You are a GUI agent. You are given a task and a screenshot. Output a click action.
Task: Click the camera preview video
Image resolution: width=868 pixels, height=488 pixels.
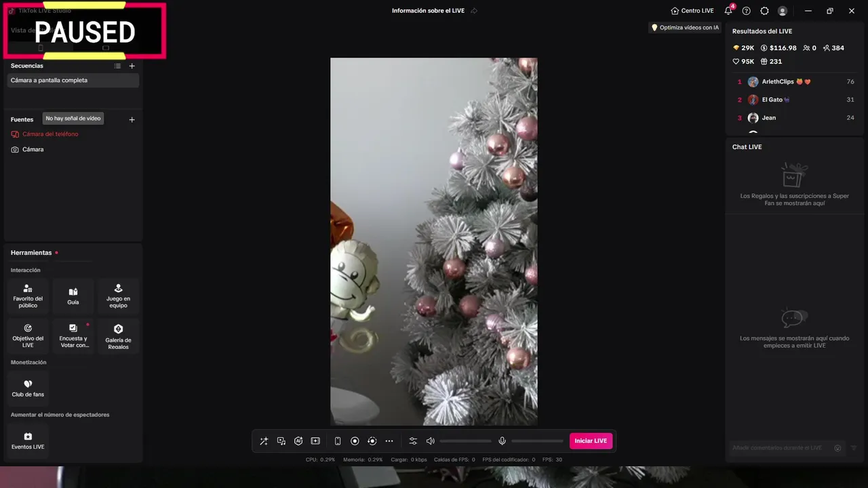[434, 241]
